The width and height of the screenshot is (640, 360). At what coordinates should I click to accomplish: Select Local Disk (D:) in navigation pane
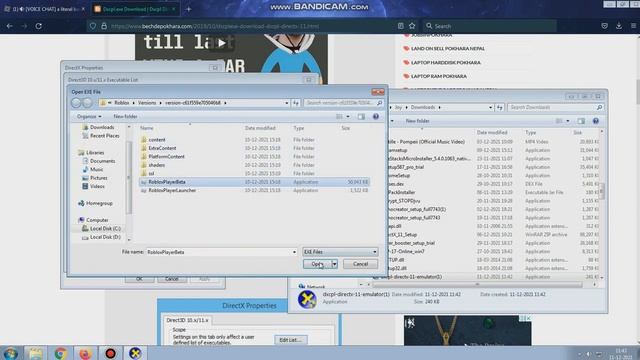105,237
